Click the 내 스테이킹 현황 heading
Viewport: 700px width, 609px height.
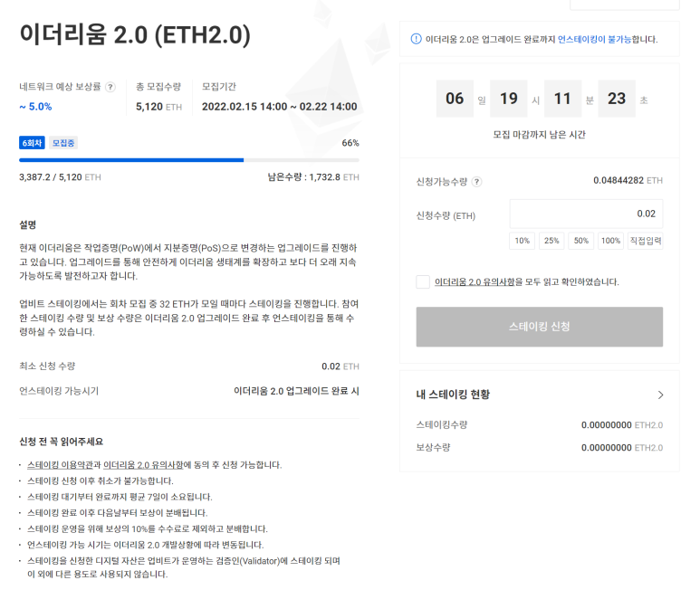453,395
